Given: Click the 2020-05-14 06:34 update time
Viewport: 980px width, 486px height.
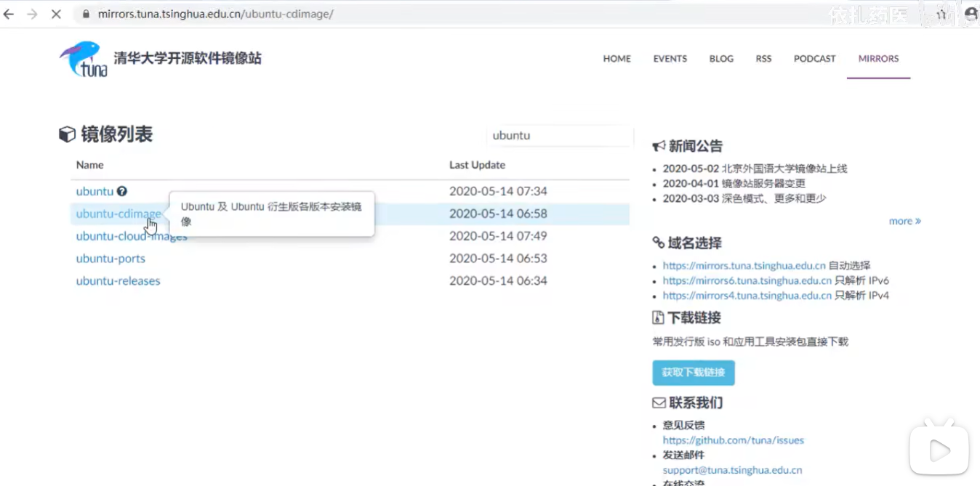Looking at the screenshot, I should click(x=498, y=281).
